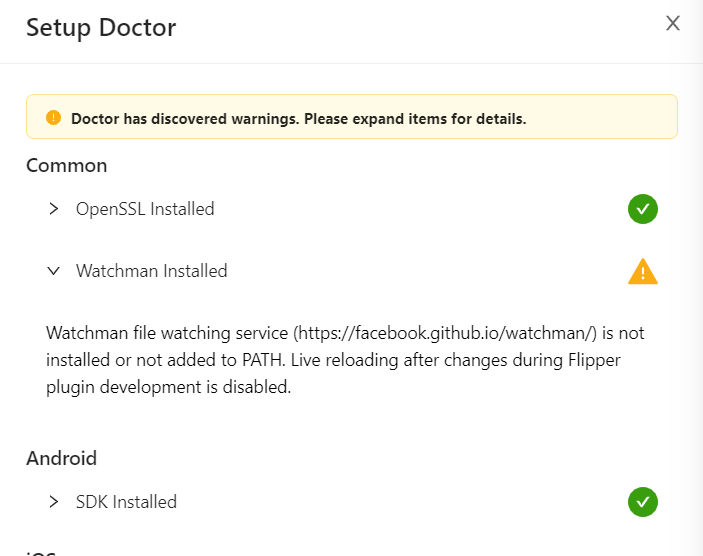Click the partially visible iOS heading

coord(41,551)
